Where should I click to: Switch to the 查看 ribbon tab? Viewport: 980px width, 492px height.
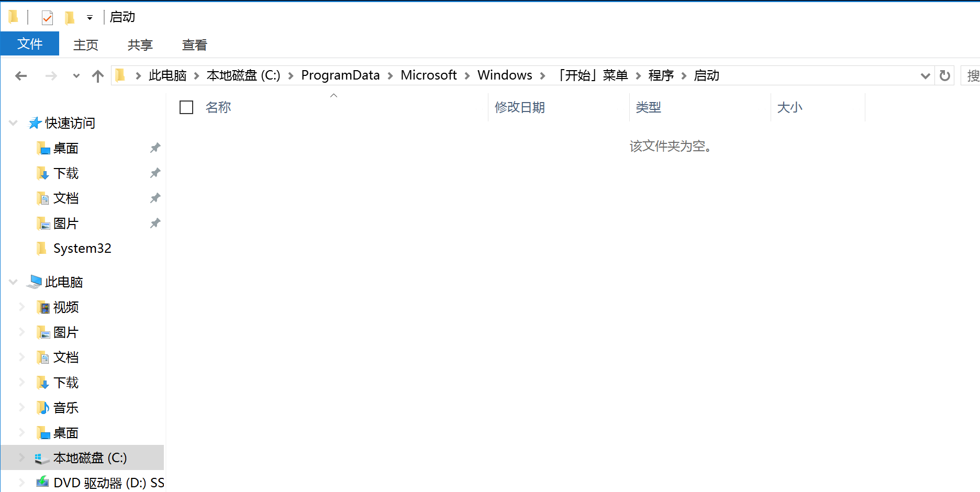pyautogui.click(x=194, y=44)
